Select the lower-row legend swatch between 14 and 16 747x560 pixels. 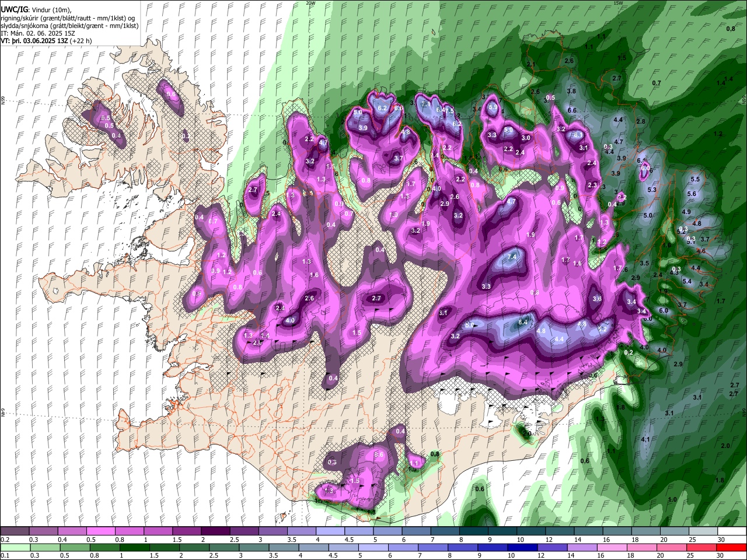582,547
